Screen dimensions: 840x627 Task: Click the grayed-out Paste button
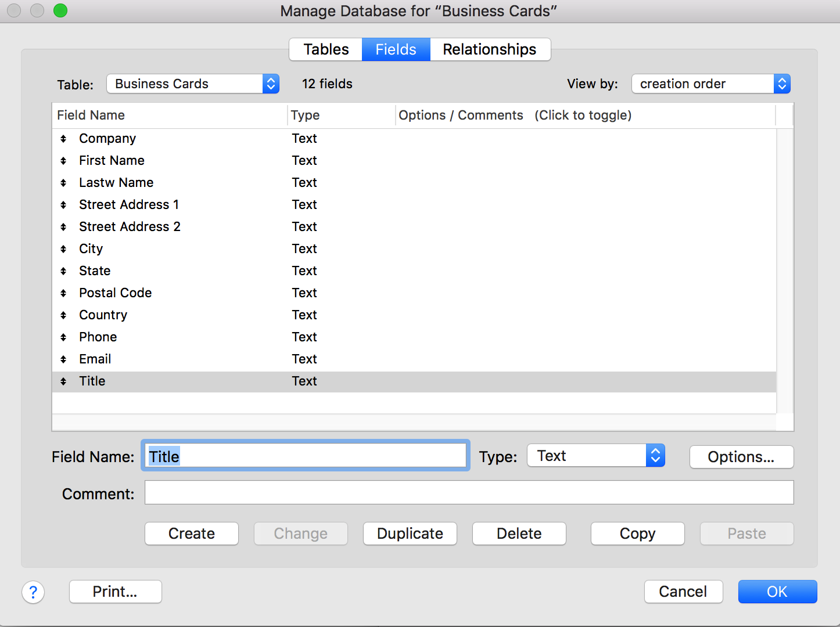[747, 534]
